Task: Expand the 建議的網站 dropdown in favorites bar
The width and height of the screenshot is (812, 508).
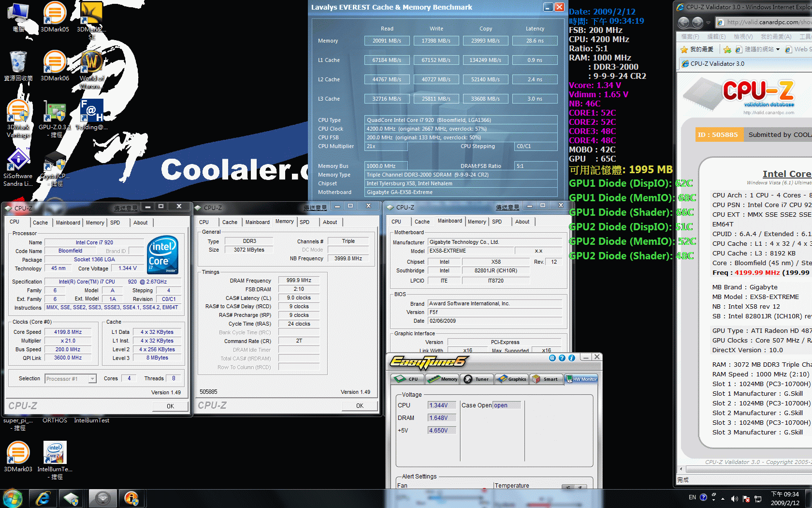Action: pos(778,49)
